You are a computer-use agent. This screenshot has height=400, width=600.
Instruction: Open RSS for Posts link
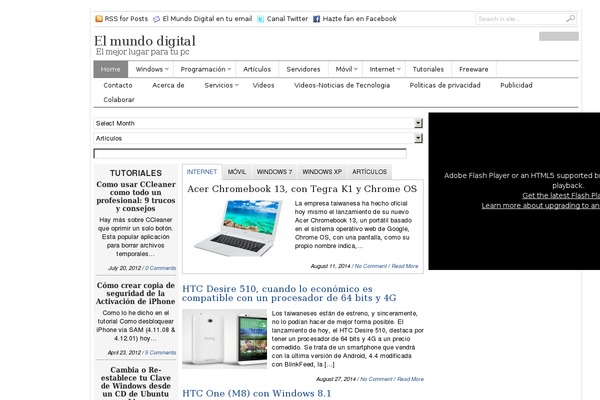126,19
